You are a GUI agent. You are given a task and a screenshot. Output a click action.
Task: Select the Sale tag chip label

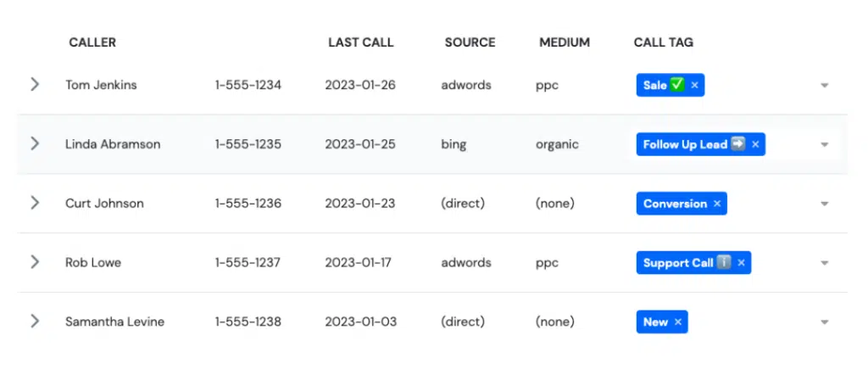click(x=655, y=86)
